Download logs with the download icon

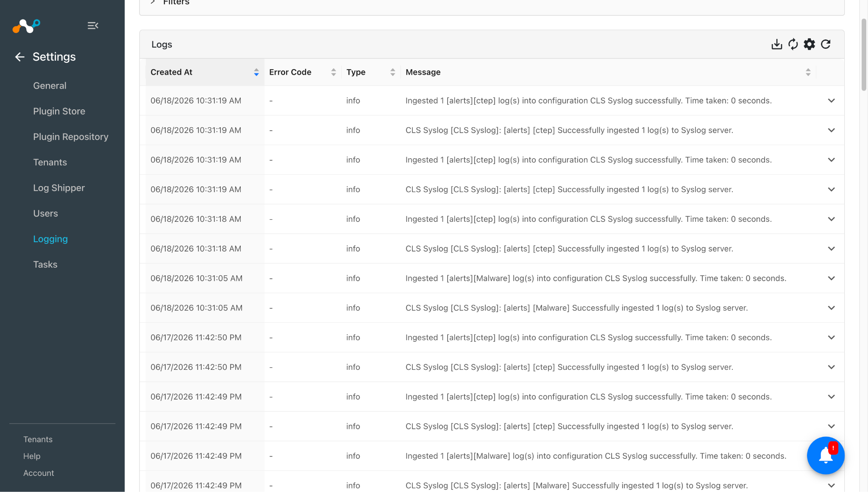[x=776, y=44]
